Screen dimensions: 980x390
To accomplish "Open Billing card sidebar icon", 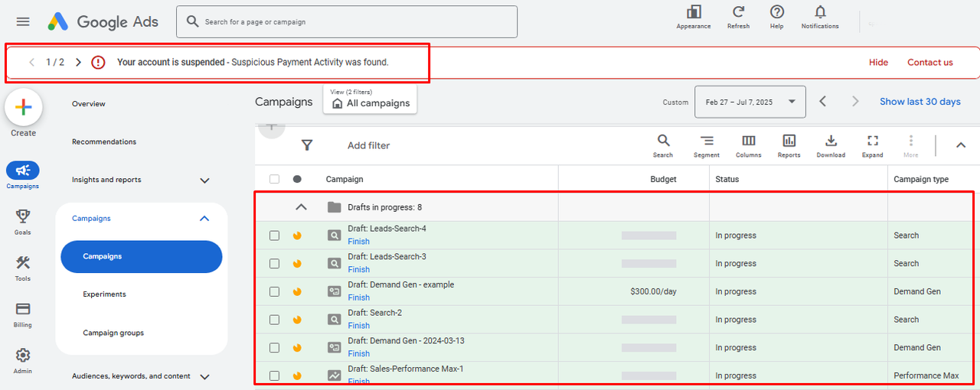I will [x=22, y=309].
